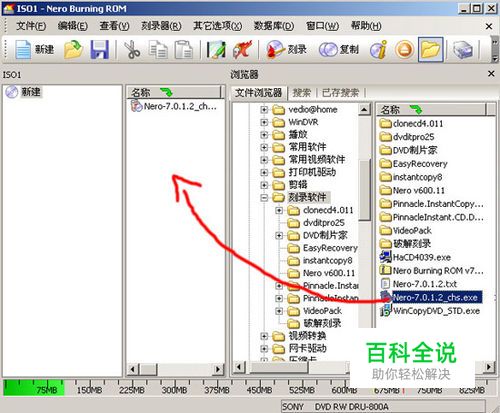This screenshot has width=500, height=413.
Task: Switch to the 搜索 tab
Action: (302, 93)
